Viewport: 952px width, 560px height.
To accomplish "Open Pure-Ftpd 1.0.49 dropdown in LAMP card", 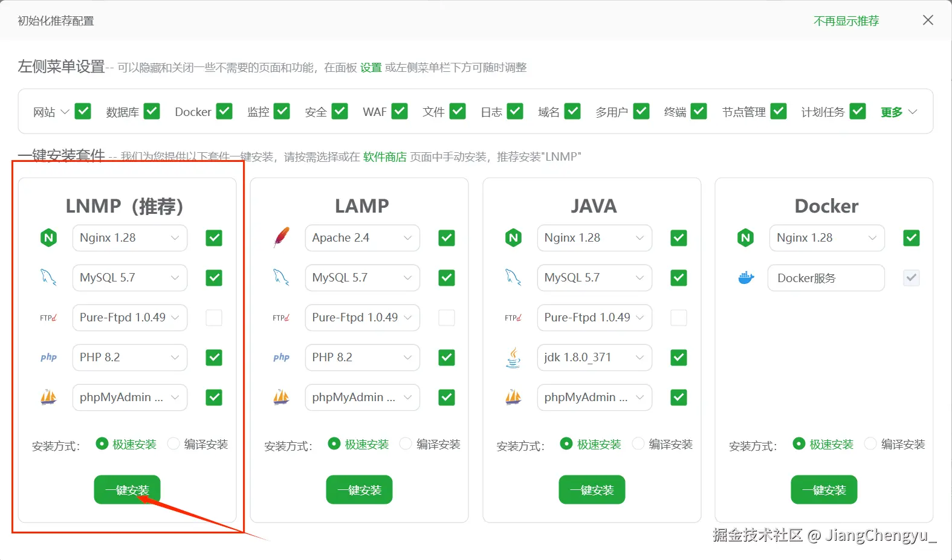I will pos(362,318).
